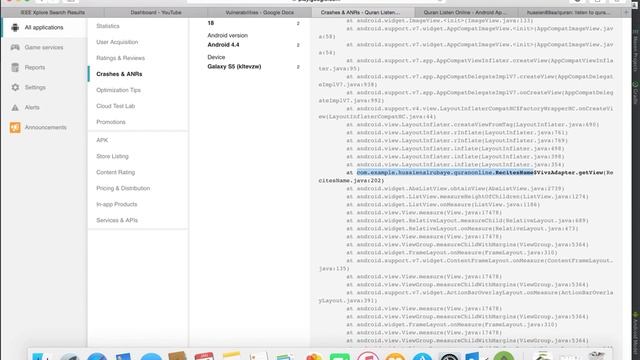Click ActionBarOverlayLayout.onMeasure stack line
Image resolution: width=640 pixels, height=360 pixels.
coord(466,296)
